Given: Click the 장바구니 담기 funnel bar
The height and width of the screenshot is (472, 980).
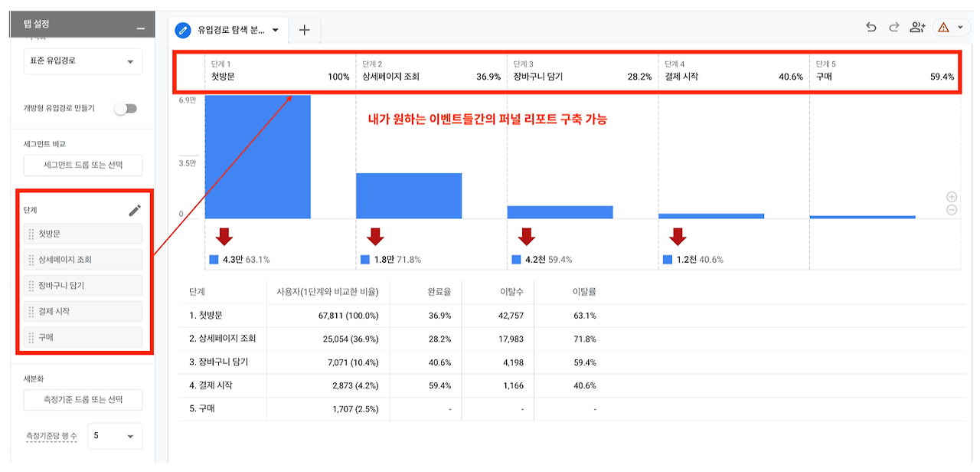Looking at the screenshot, I should coord(560,212).
